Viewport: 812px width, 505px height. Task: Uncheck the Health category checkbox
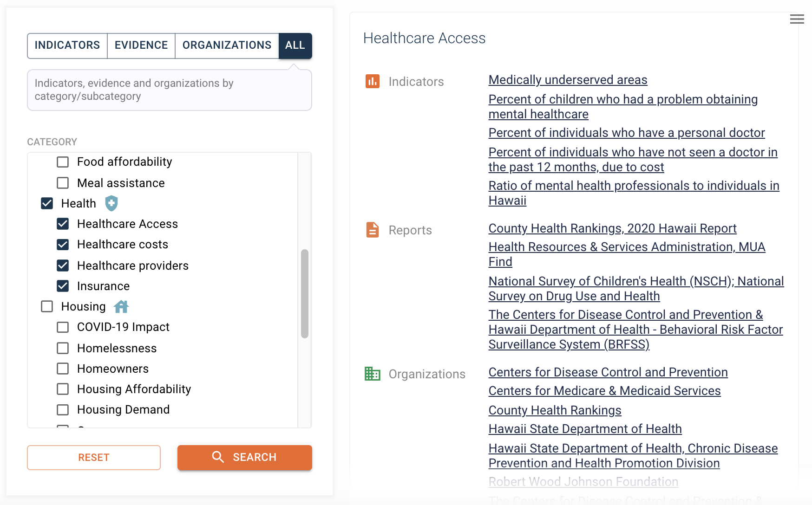pyautogui.click(x=47, y=203)
